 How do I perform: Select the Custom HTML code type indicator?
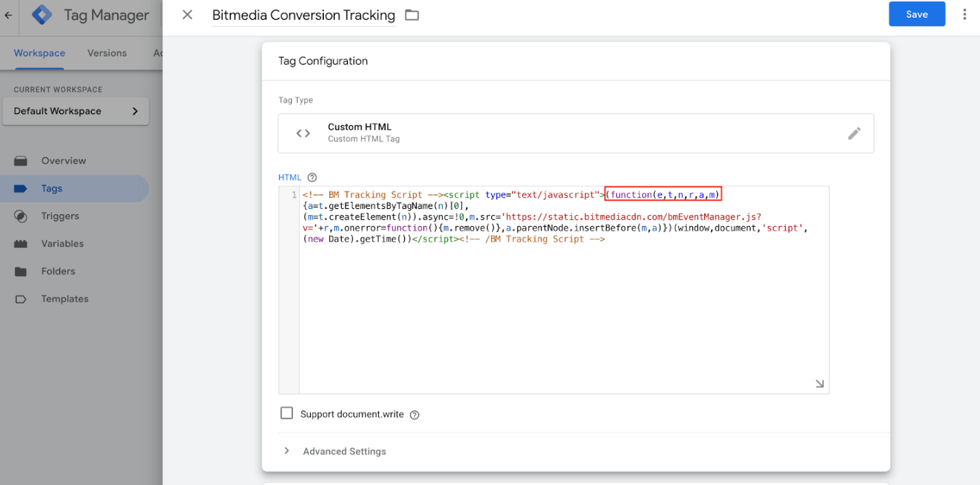click(302, 133)
